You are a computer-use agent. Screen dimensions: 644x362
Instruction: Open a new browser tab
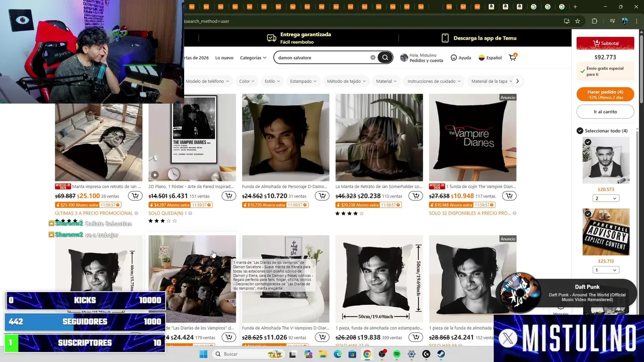coord(575,7)
